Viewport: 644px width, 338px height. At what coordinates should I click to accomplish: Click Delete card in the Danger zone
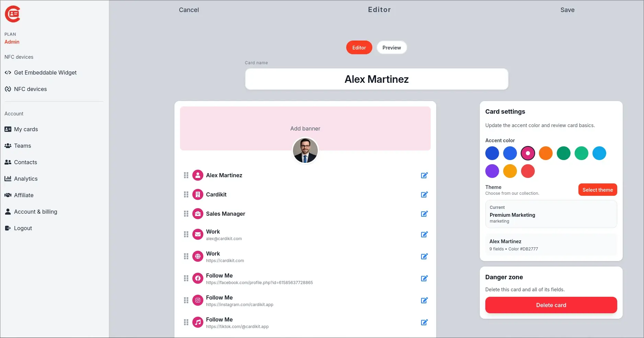[551, 305]
